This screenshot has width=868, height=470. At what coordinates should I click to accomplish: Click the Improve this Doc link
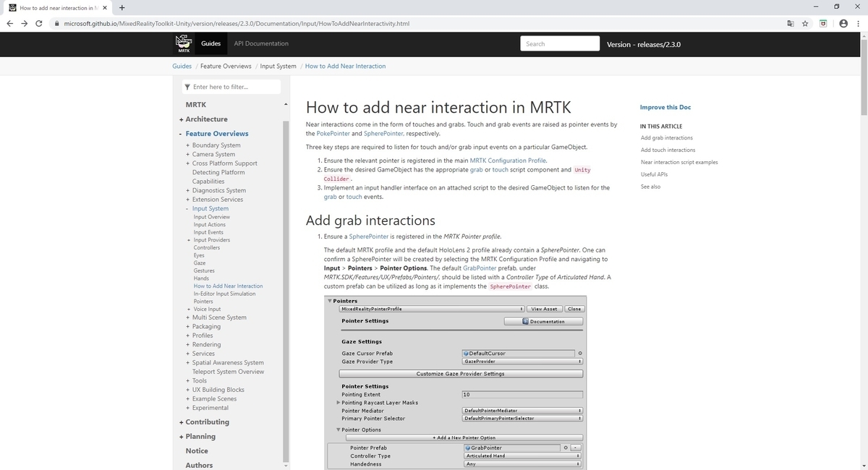pos(664,107)
